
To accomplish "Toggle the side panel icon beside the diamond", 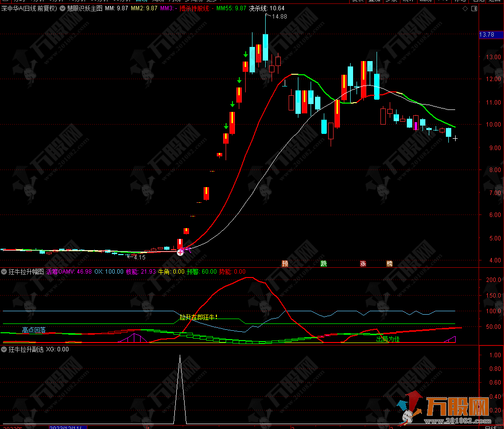I will coord(474,9).
